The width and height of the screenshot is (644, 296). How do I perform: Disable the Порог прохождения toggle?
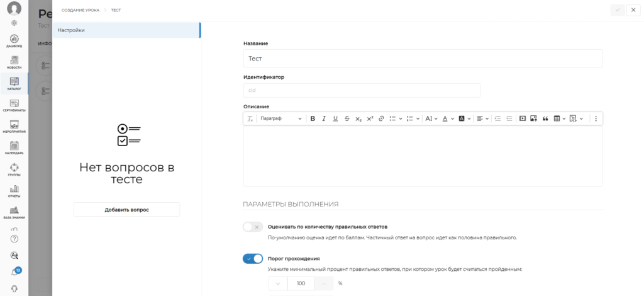point(253,259)
